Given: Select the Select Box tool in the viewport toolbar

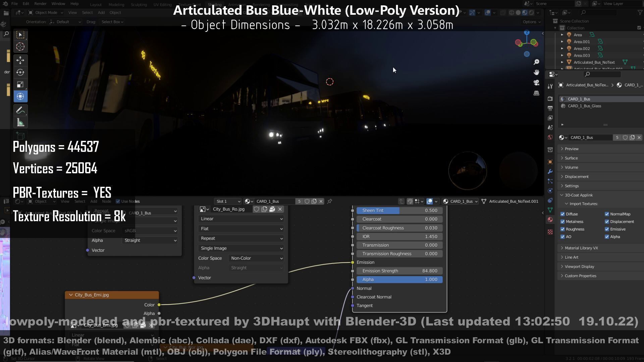Looking at the screenshot, I should coord(20,35).
